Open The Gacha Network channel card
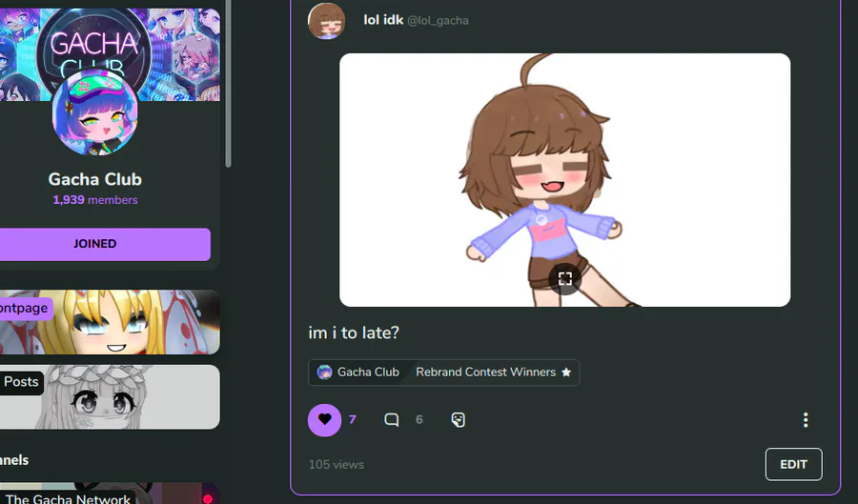 coord(110,494)
